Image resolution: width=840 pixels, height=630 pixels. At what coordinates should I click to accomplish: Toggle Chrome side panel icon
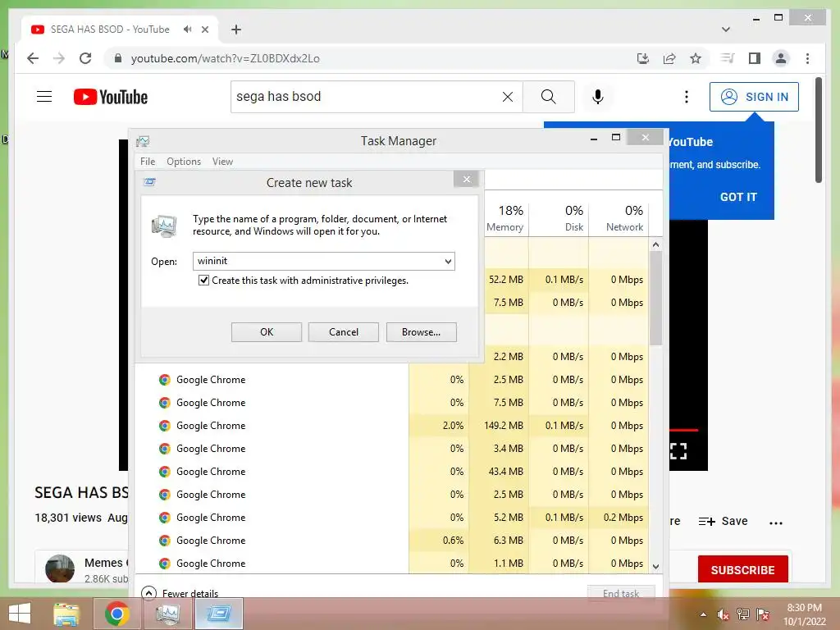click(755, 58)
